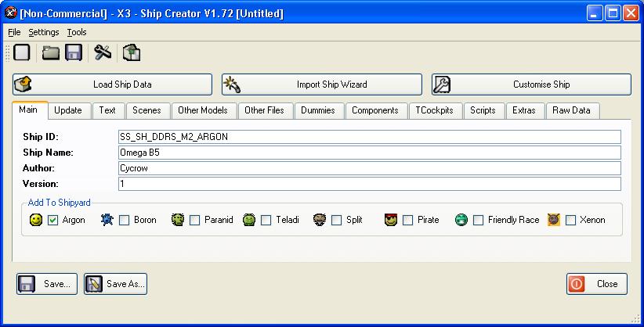This screenshot has width=644, height=327.
Task: Click the Ship Name field
Action: [370, 153]
